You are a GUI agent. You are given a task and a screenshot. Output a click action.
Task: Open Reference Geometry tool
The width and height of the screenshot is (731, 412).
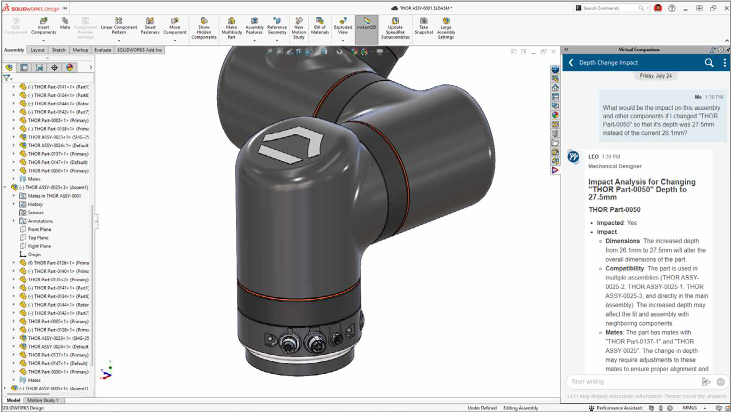click(x=277, y=26)
